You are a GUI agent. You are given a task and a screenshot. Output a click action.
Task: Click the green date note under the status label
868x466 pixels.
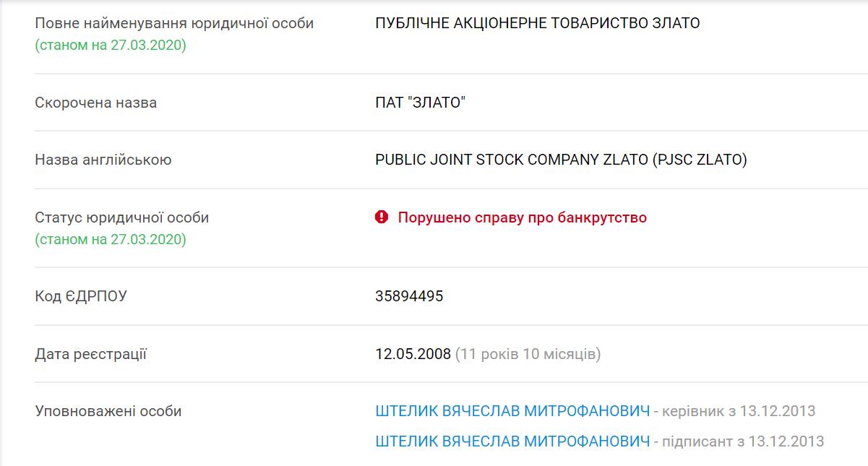pyautogui.click(x=111, y=239)
